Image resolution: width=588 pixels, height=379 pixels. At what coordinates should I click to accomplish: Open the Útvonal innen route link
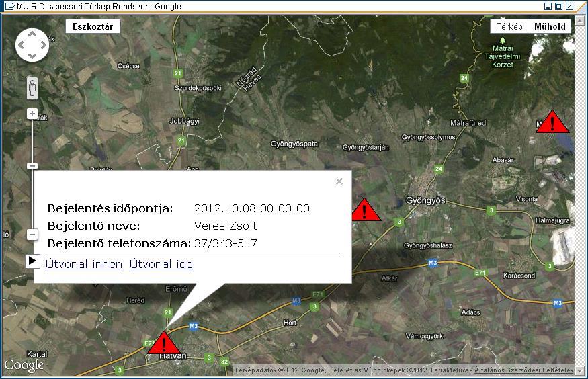[84, 264]
